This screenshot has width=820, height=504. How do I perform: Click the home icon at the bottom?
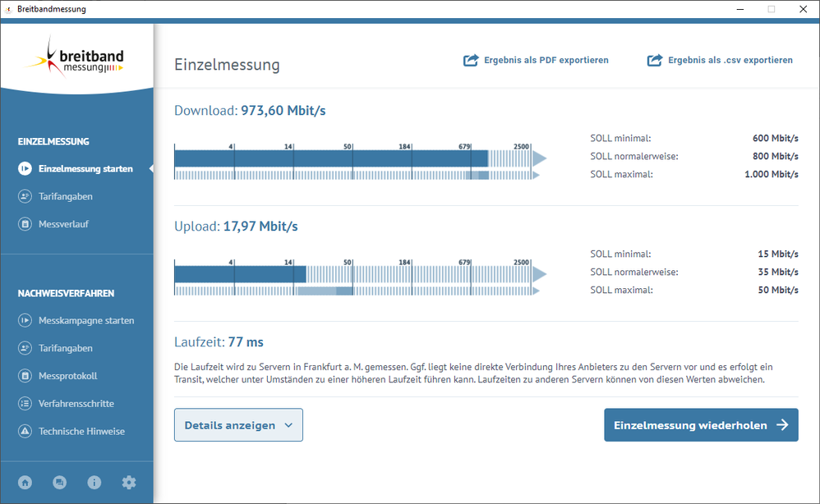[25, 483]
